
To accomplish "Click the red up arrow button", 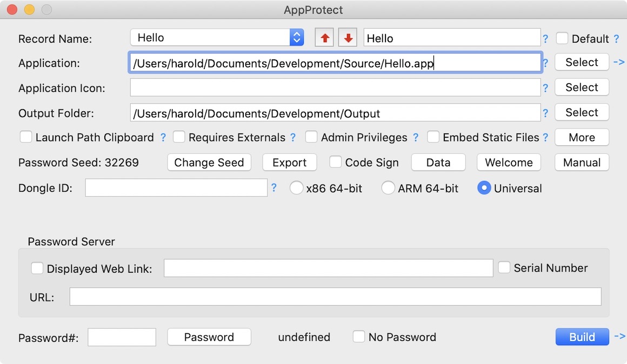I will 324,38.
